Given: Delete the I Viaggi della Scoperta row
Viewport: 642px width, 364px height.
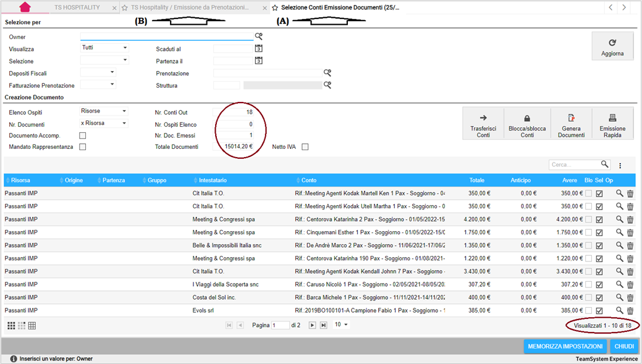Looking at the screenshot, I should [630, 284].
